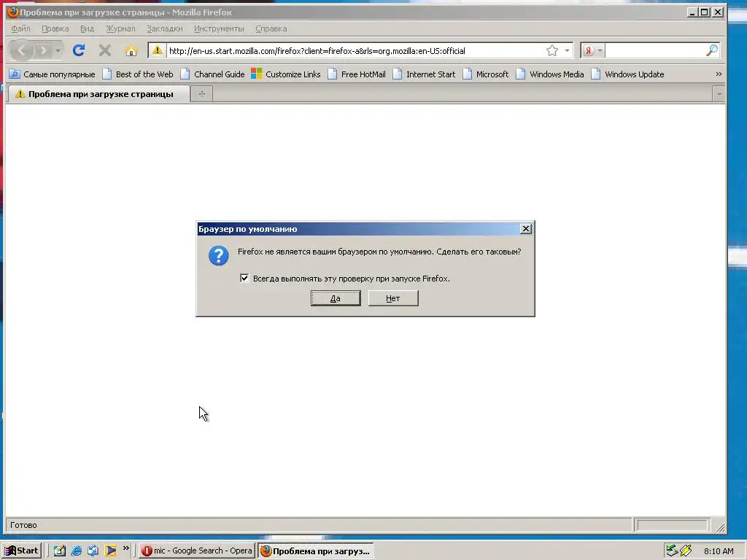Viewport: 747px width, 560px height.
Task: Open the back/forward history dropdown arrow
Action: click(x=58, y=50)
